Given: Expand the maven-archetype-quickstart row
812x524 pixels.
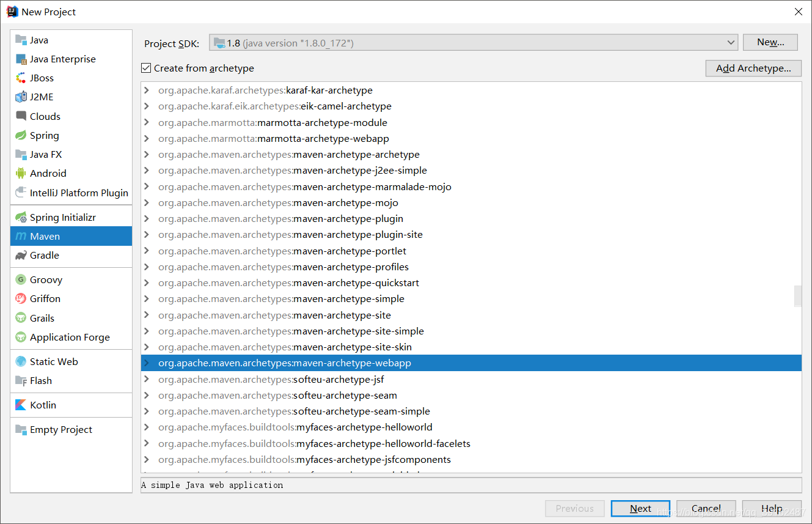Looking at the screenshot, I should point(147,282).
